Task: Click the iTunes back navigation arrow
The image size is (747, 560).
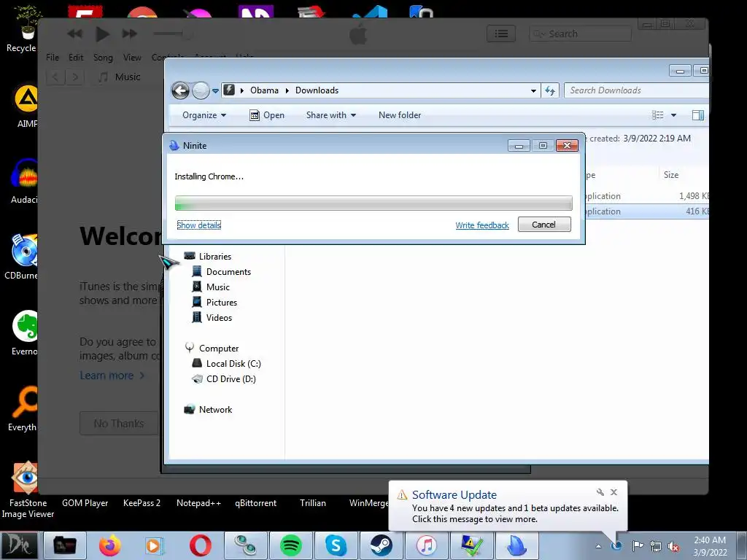Action: [55, 77]
